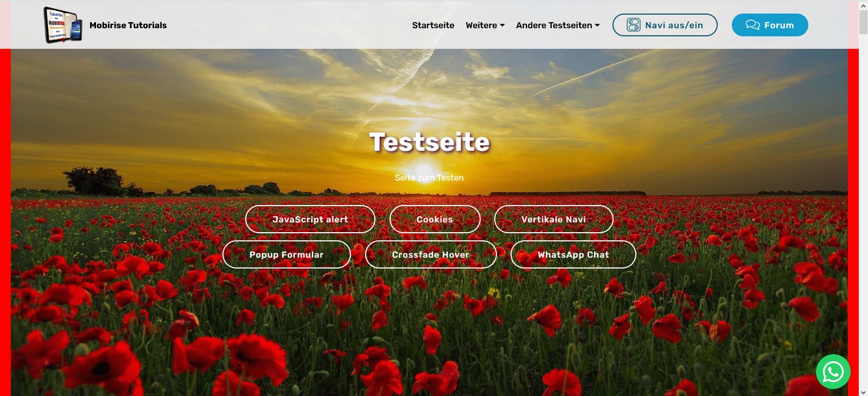This screenshot has height=396, width=868.
Task: Toggle navigation with Navi aus/ein
Action: [x=665, y=25]
